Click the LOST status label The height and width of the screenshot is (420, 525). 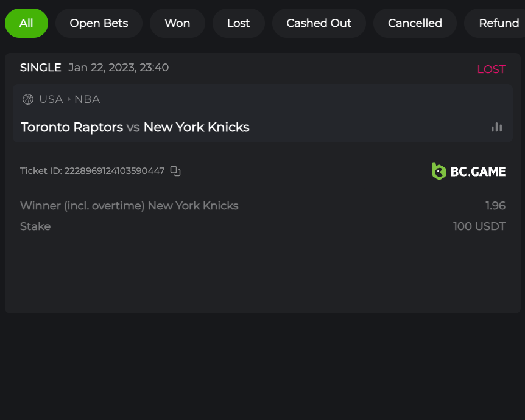pyautogui.click(x=491, y=69)
